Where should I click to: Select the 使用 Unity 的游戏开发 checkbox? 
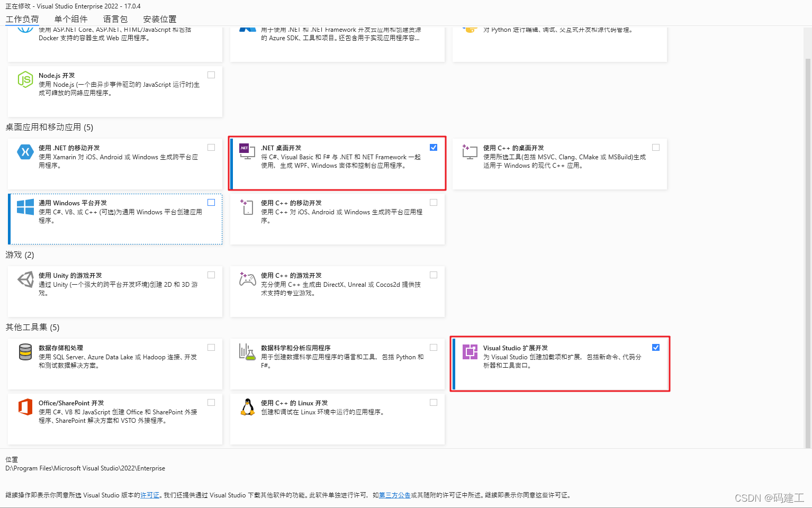pos(211,275)
